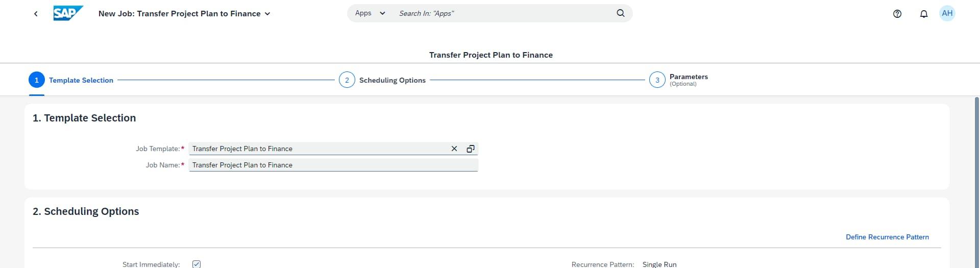Screen dimensions: 980x268
Task: Expand the New Job title menu chevron
Action: pos(267,14)
